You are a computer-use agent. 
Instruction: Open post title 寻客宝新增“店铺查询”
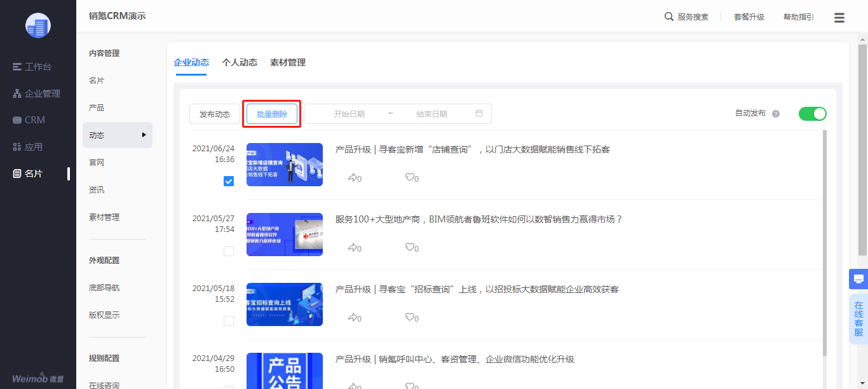coord(473,149)
